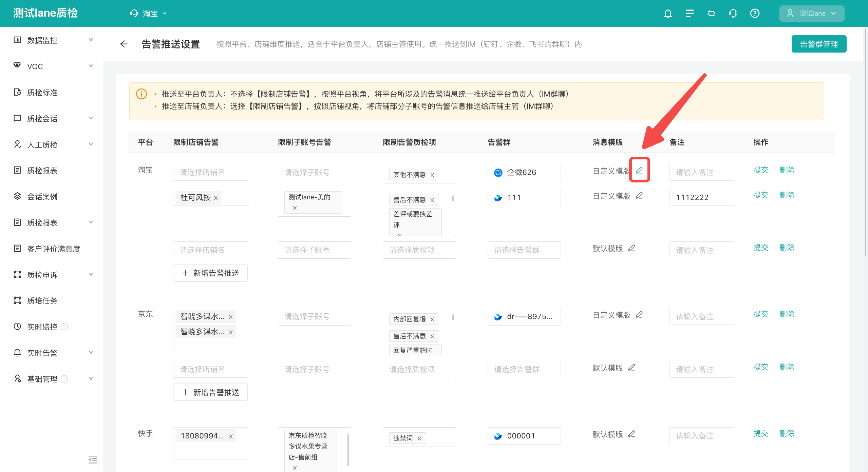Collapse the sidebar with bottom menu icon
Screen dimensions: 868x472
pyautogui.click(x=93, y=460)
